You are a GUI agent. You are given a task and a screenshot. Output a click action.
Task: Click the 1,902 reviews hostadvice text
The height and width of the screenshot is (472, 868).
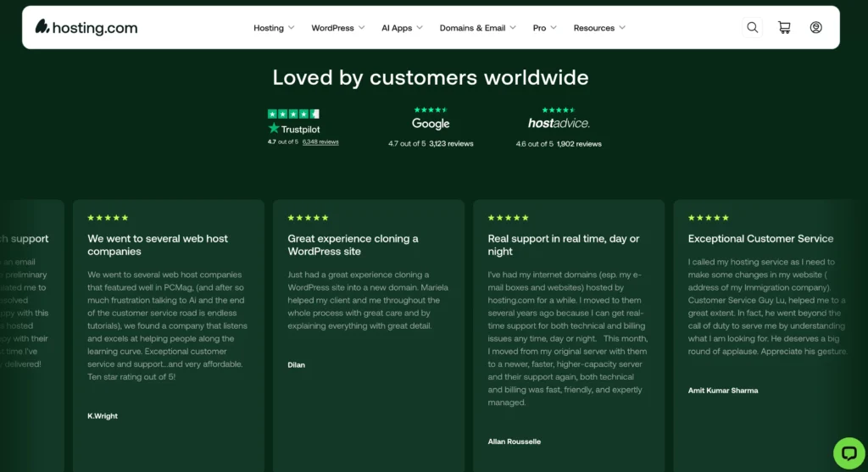point(579,144)
